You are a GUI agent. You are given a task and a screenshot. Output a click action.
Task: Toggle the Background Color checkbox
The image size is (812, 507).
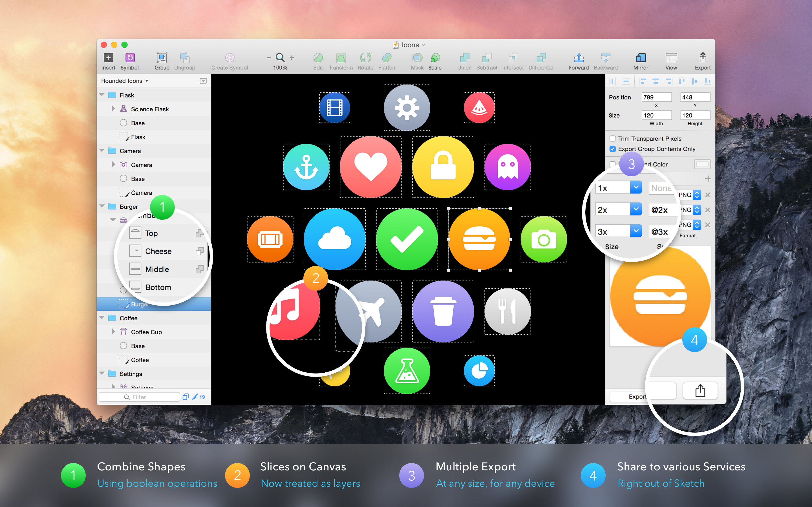tap(613, 164)
